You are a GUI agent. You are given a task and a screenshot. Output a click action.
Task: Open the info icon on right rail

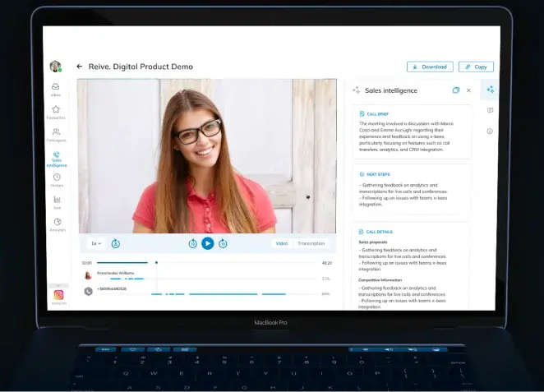490,131
